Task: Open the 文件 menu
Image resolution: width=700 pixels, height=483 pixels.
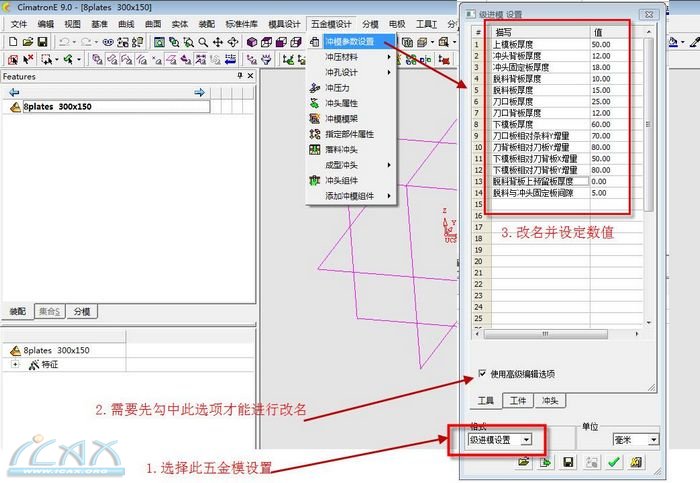Action: tap(19, 24)
